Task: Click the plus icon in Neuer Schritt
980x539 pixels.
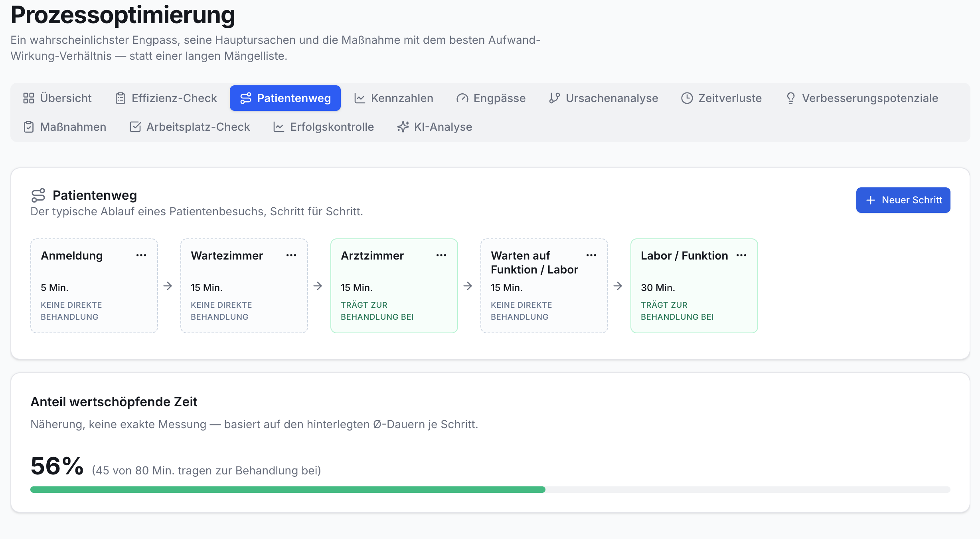Action: click(x=871, y=200)
